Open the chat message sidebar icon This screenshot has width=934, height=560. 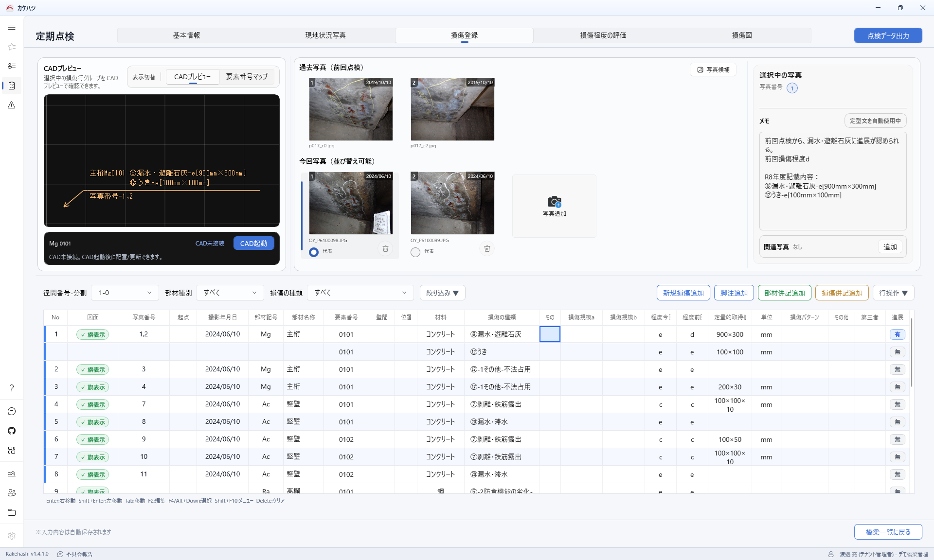coord(12,411)
